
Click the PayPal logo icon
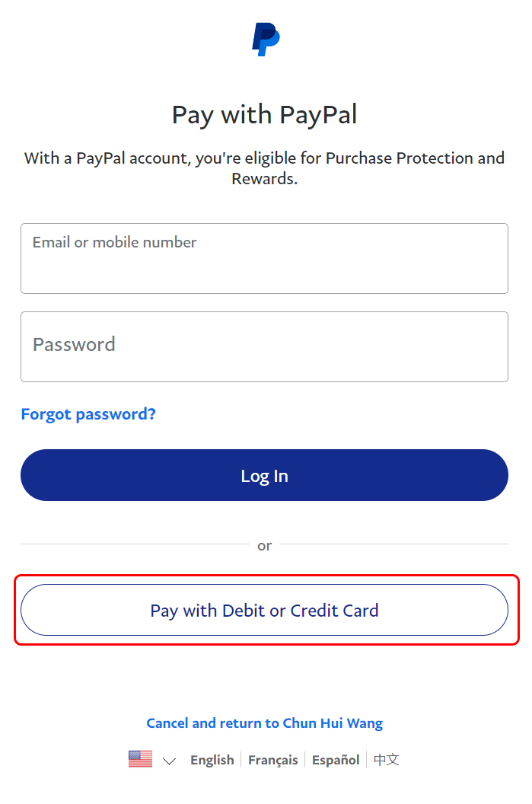pos(266,40)
